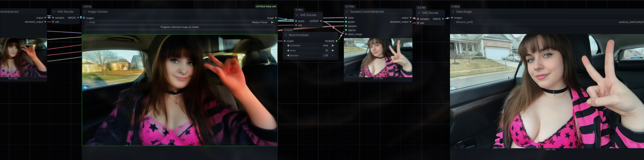
Task: Collapse the Save Image node via its title dot
Action: 453,12
